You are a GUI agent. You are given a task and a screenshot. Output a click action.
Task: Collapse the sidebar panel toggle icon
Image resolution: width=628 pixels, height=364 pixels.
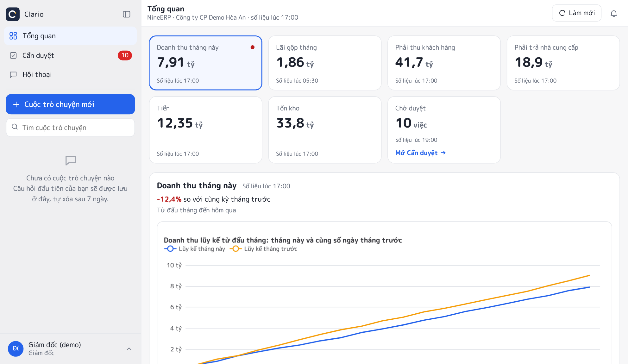coord(127,14)
